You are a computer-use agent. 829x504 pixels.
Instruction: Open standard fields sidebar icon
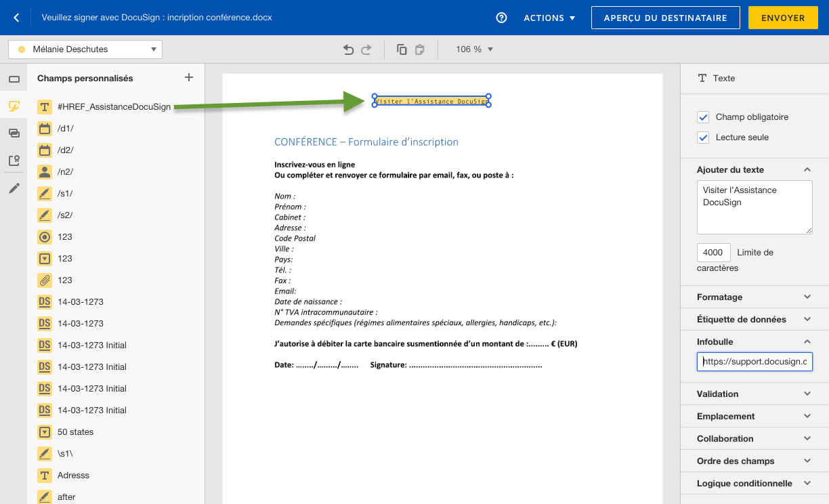[x=14, y=79]
